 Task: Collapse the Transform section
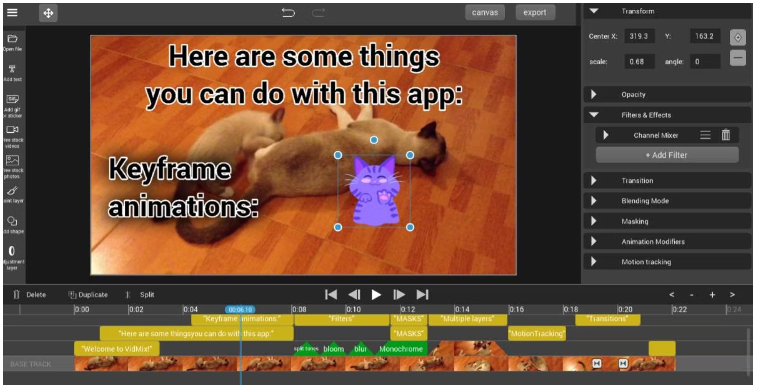tap(594, 11)
